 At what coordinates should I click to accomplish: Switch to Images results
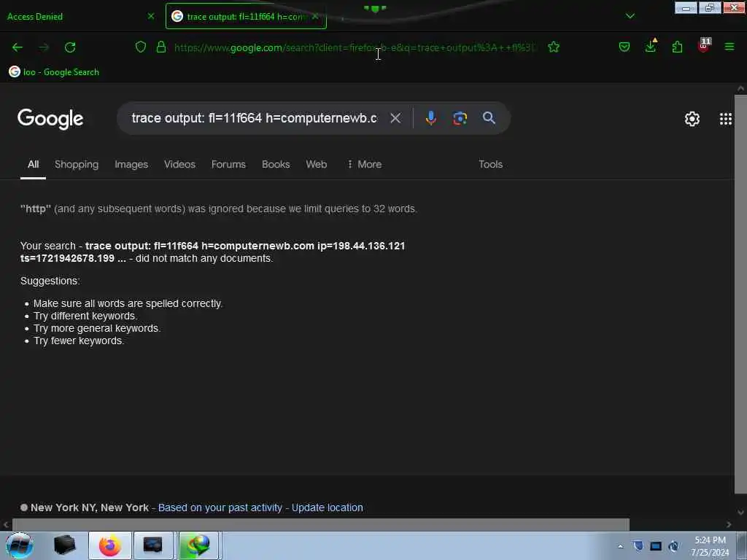pyautogui.click(x=131, y=164)
